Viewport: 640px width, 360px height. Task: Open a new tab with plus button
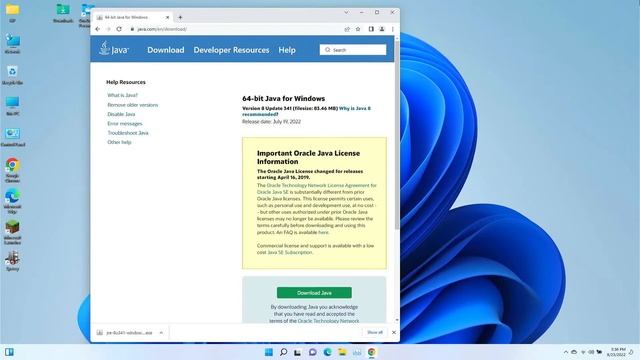(x=180, y=18)
